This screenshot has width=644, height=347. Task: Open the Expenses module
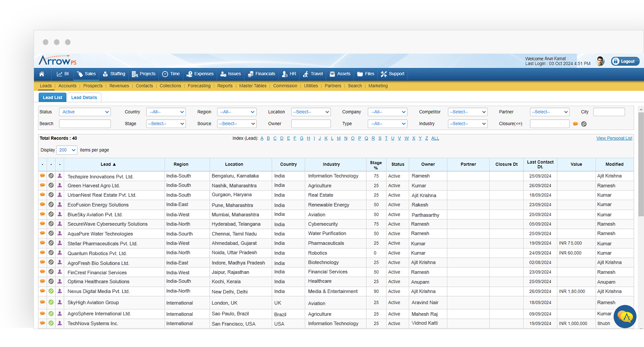click(x=200, y=74)
